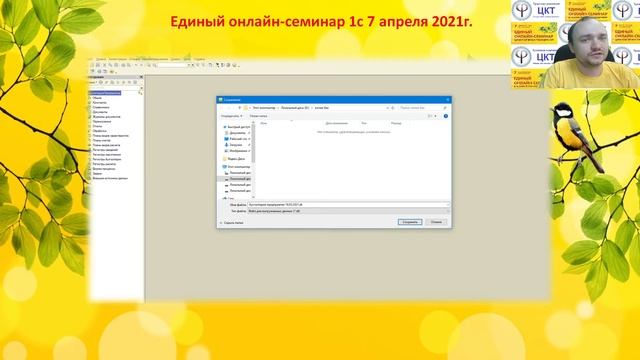Open the view options dropdown arrow
This screenshot has height=360, width=640.
pyautogui.click(x=436, y=116)
